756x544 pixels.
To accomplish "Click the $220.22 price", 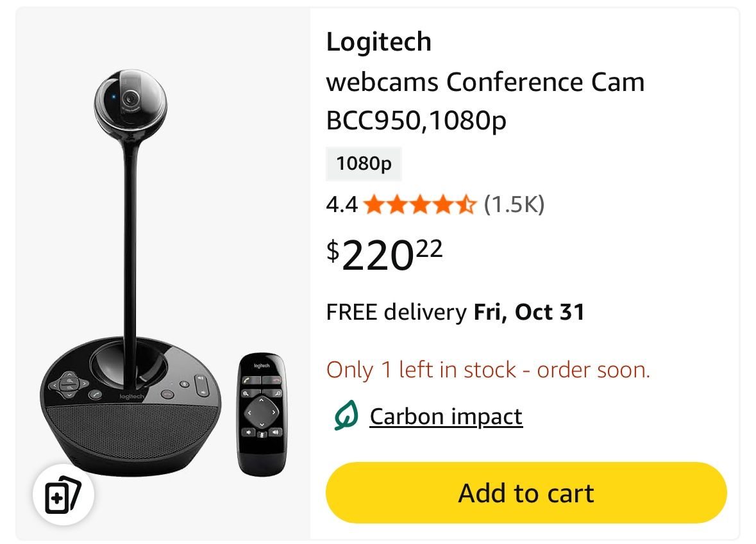I will click(x=385, y=253).
